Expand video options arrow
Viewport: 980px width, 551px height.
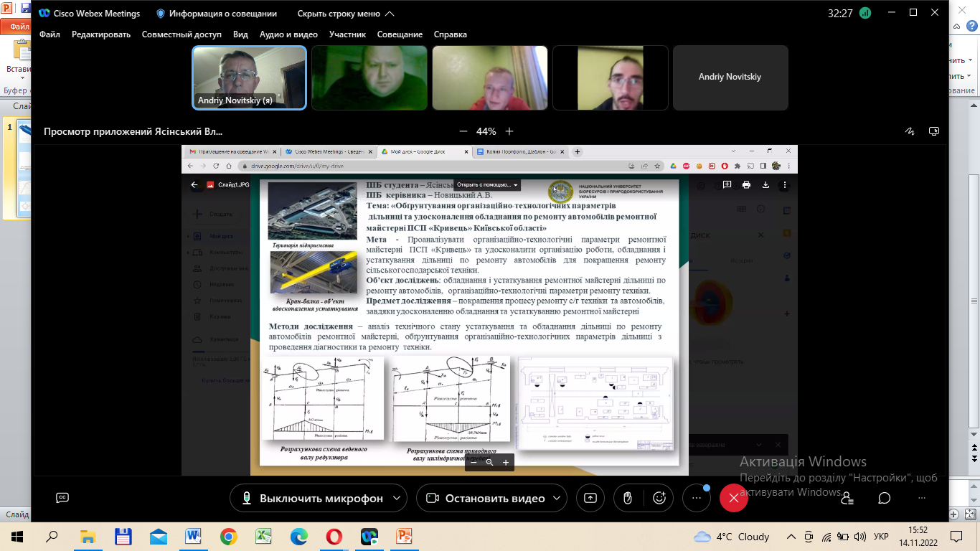tap(557, 498)
